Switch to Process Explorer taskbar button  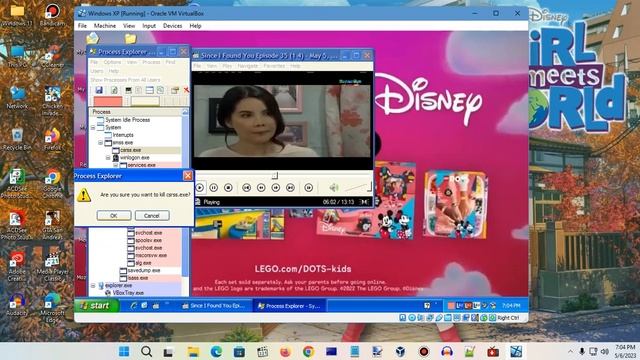[289, 305]
